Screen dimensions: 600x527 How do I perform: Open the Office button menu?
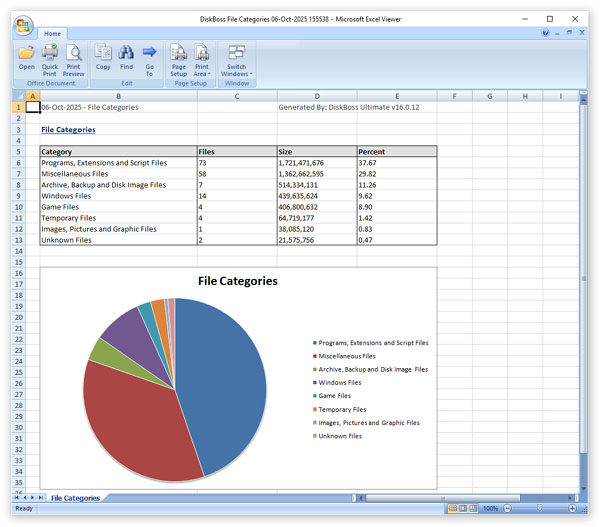23,26
